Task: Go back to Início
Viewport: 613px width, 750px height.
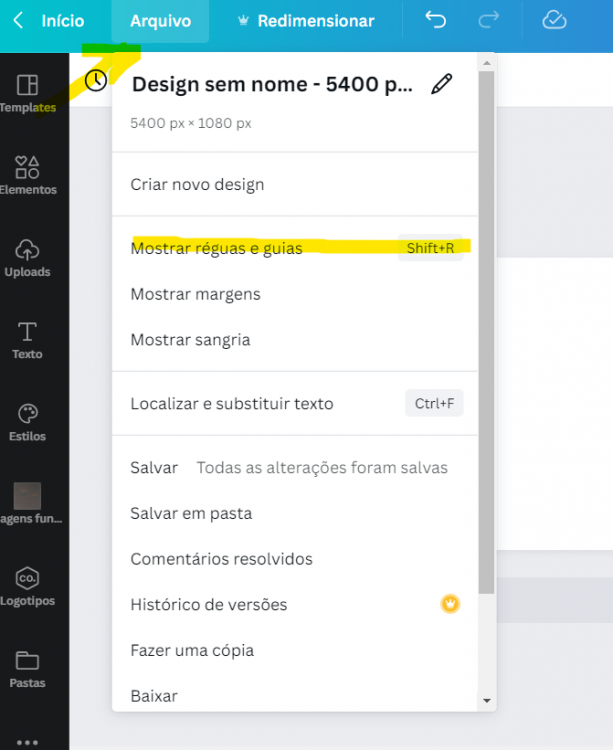Action: 50,21
